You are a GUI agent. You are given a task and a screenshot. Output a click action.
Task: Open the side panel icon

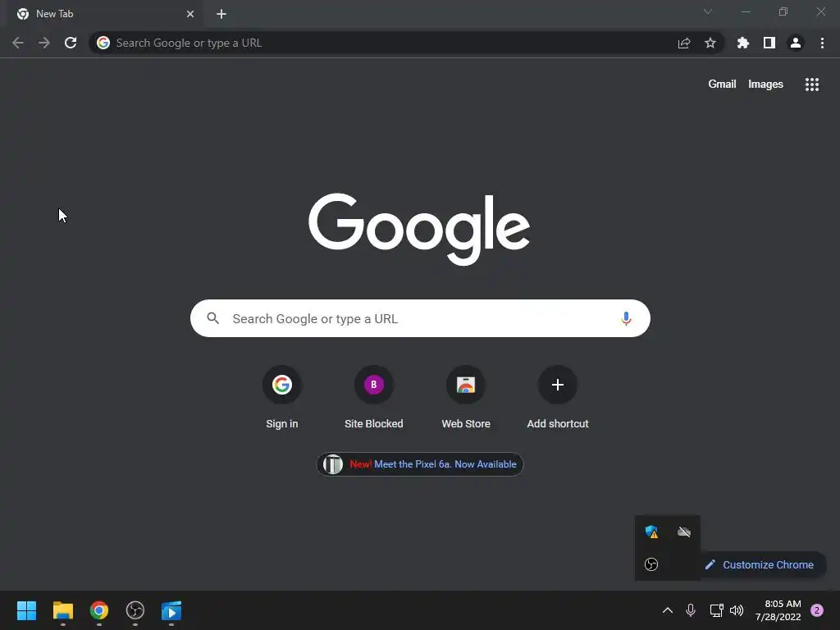click(x=769, y=43)
